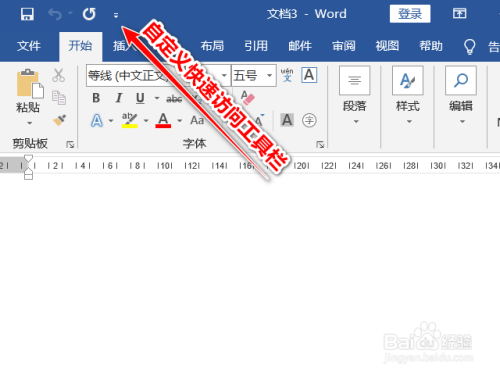The height and width of the screenshot is (375, 500).
Task: Click the first line indent ruler marker
Action: point(29,159)
